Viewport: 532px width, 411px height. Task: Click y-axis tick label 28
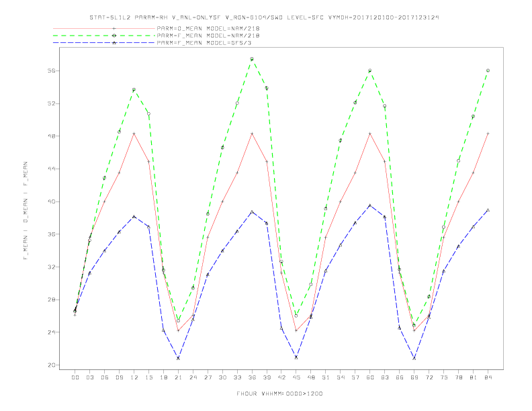pos(52,300)
